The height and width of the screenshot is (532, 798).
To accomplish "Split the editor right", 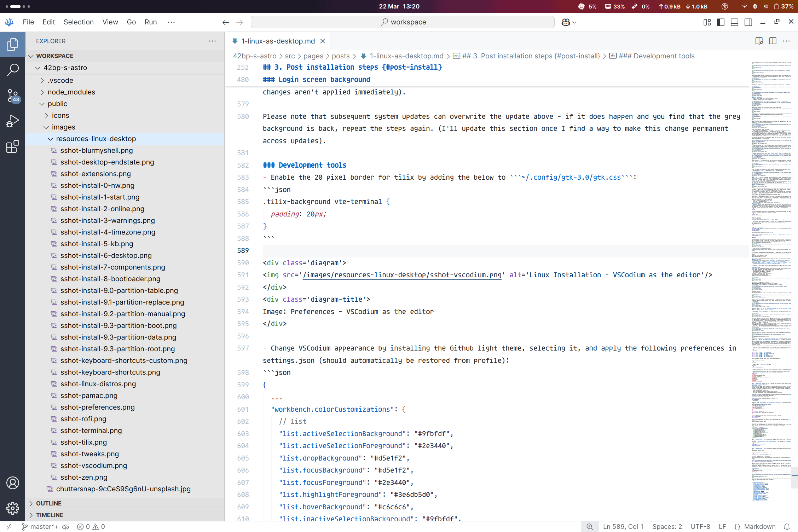I will click(773, 41).
